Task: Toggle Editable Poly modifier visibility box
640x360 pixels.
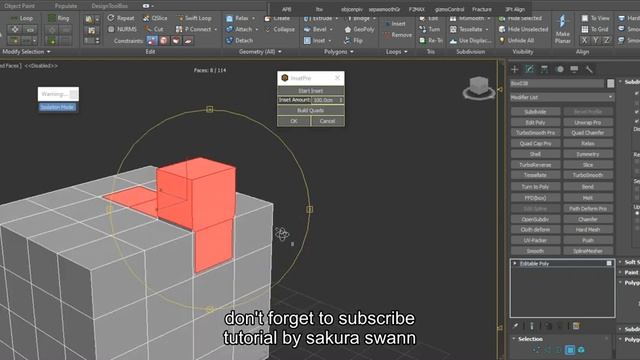Action: click(609, 263)
